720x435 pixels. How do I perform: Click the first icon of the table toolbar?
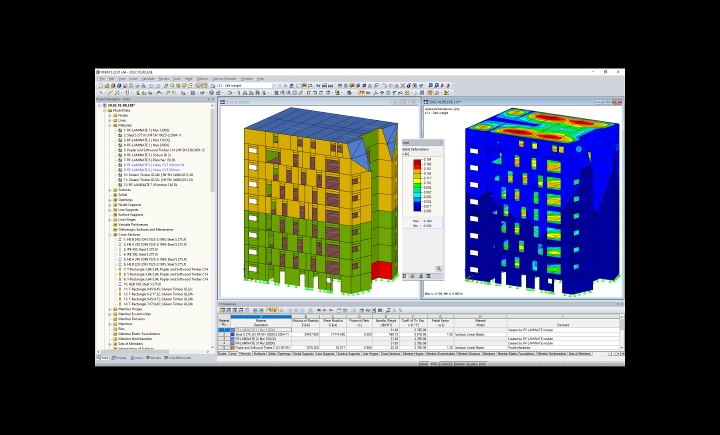(x=222, y=311)
